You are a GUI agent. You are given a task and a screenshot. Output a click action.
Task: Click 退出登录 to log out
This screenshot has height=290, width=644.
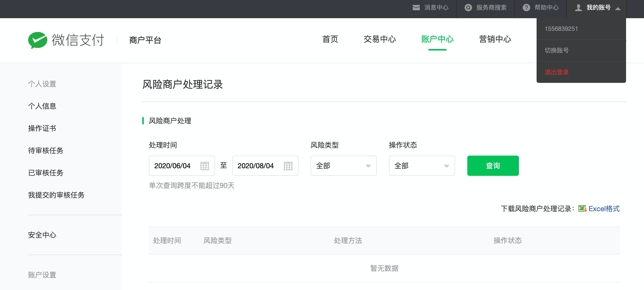click(557, 72)
